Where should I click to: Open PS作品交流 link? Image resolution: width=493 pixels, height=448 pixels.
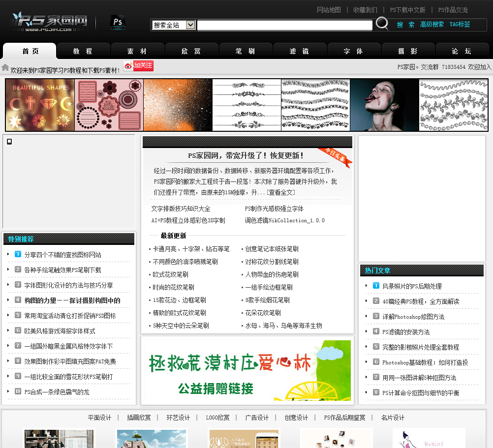coord(453,10)
